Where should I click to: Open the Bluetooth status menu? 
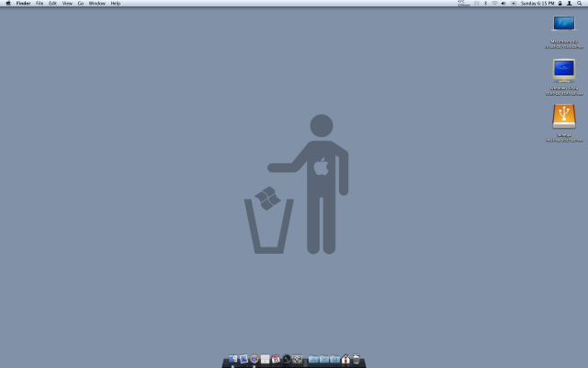coord(486,3)
